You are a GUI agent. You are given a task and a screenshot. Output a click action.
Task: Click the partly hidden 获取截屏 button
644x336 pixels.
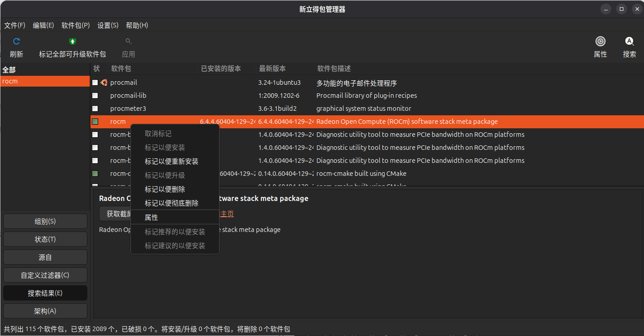115,214
